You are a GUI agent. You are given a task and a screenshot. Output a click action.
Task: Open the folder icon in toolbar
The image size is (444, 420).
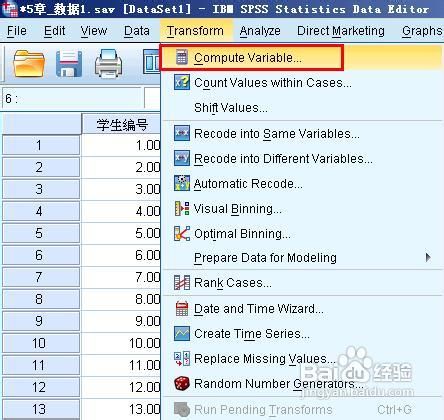tap(29, 63)
